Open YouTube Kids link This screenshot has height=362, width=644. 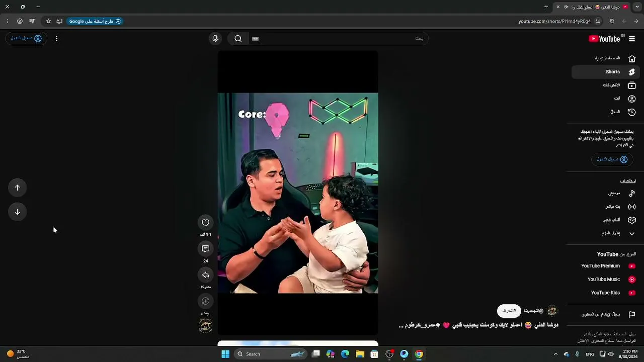coord(606,293)
